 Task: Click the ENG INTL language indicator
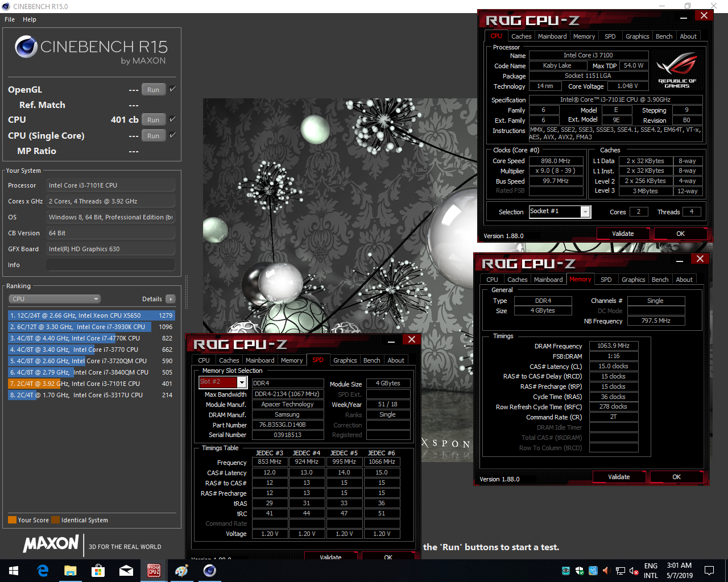(x=651, y=571)
